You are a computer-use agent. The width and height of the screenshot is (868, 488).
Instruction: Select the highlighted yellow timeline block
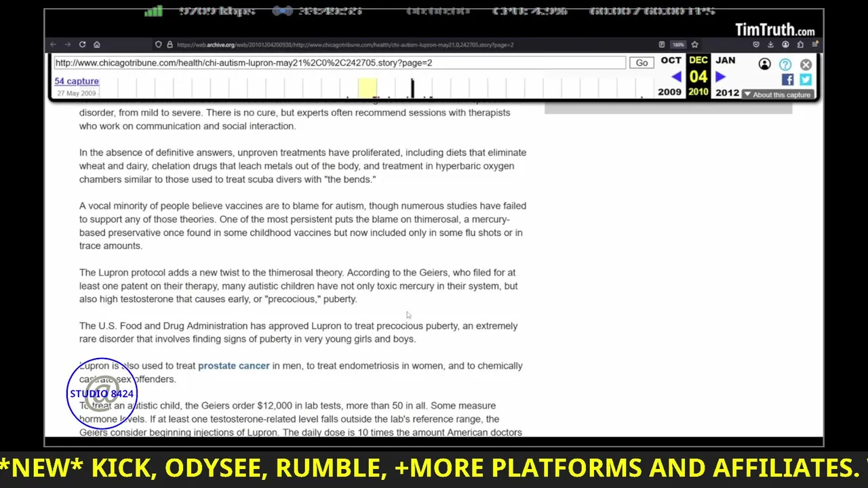(368, 88)
